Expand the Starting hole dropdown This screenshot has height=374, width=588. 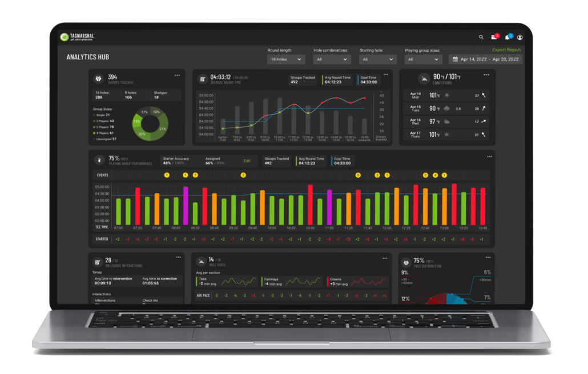(378, 59)
